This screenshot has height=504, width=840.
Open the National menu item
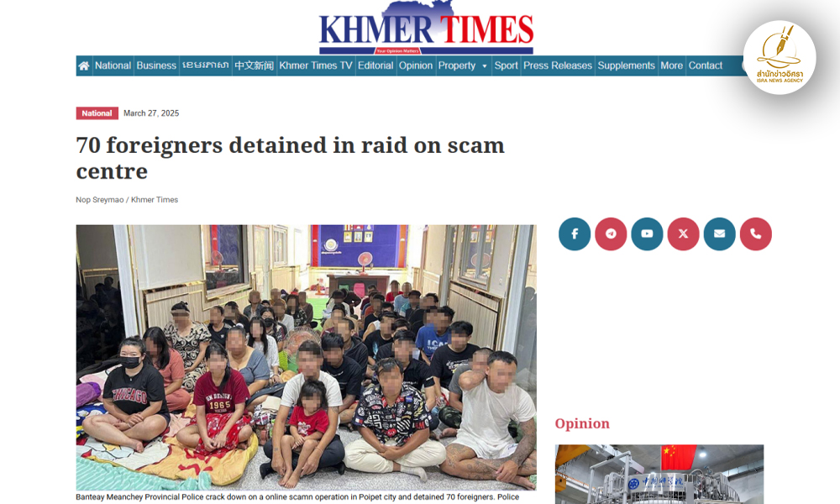tap(113, 66)
